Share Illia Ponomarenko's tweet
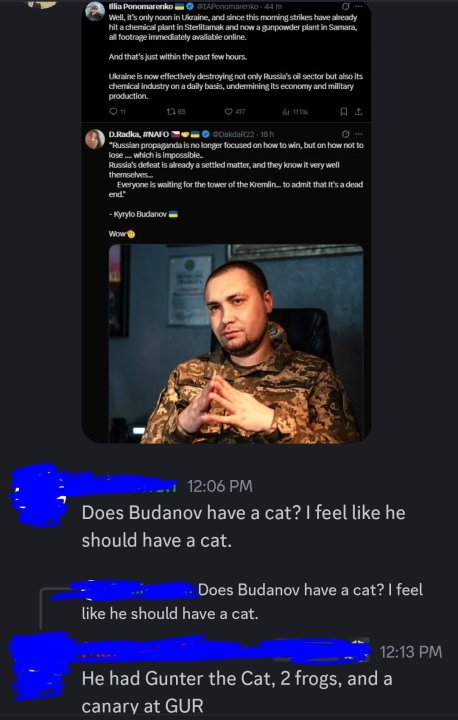The height and width of the screenshot is (720, 458). pyautogui.click(x=359, y=111)
